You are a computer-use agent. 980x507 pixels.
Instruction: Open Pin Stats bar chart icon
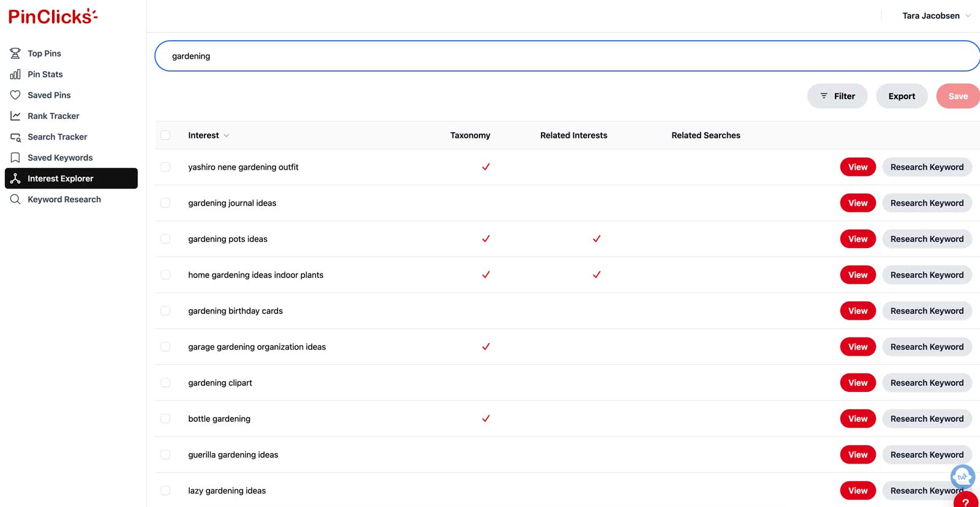[x=15, y=74]
